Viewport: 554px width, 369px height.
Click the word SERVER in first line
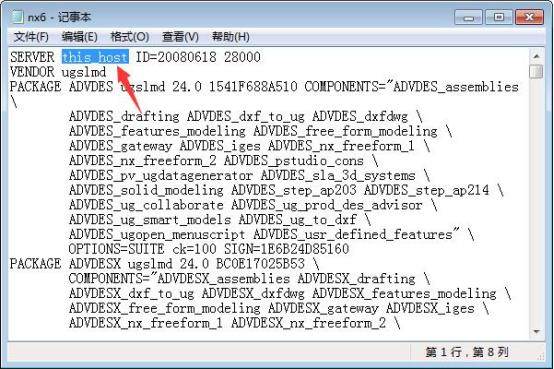click(x=32, y=57)
